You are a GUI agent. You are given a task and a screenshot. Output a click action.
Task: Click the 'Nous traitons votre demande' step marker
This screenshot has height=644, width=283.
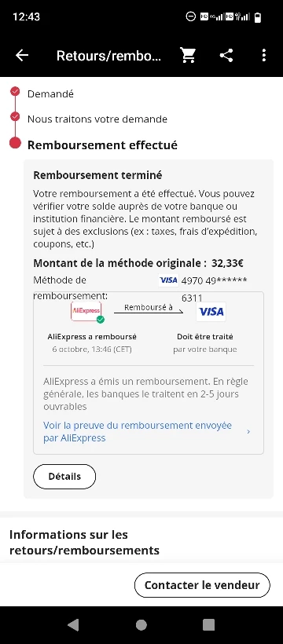click(15, 117)
